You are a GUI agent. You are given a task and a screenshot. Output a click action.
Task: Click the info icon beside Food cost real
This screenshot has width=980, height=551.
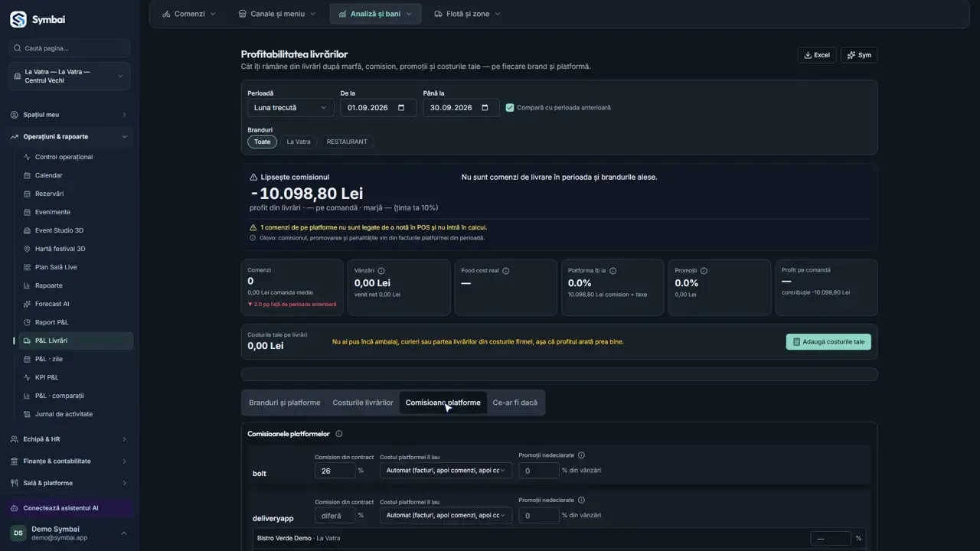click(x=505, y=271)
